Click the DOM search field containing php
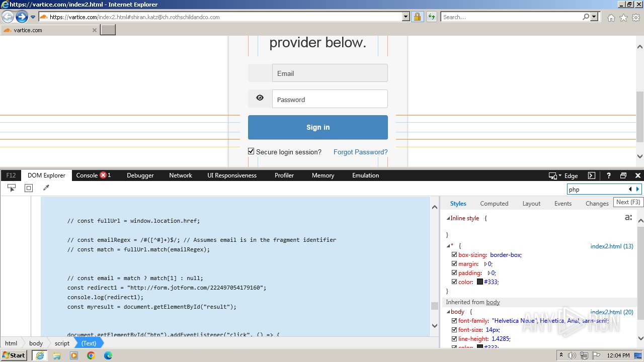The height and width of the screenshot is (362, 644). [x=597, y=189]
